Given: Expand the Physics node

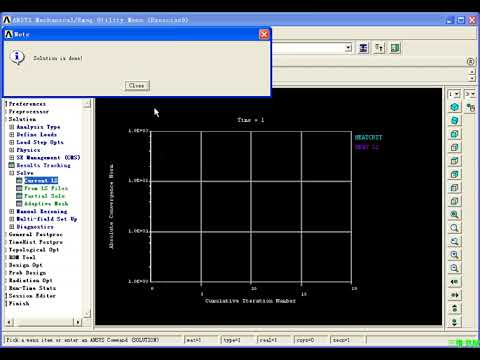Looking at the screenshot, I should 12,150.
